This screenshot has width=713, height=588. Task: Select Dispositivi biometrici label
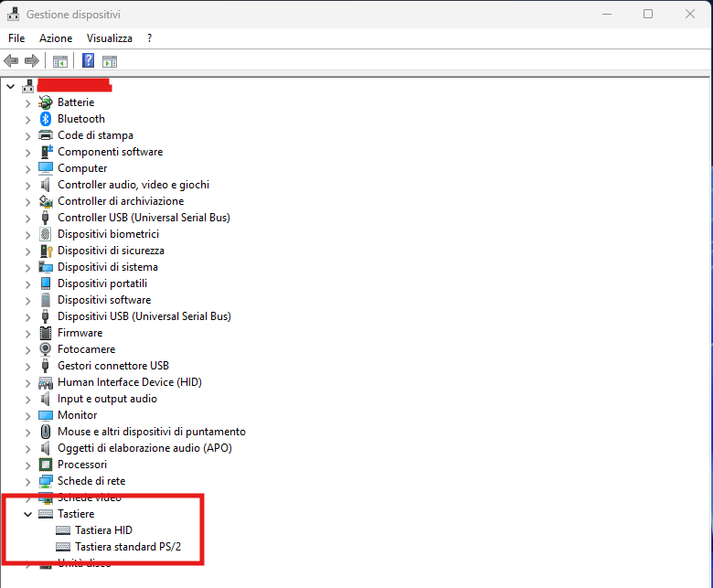coord(108,234)
